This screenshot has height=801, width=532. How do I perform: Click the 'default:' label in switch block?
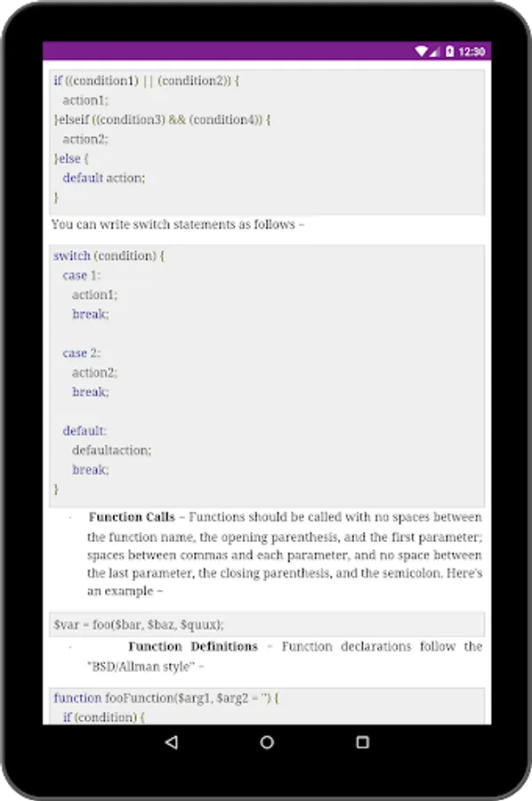pos(85,431)
